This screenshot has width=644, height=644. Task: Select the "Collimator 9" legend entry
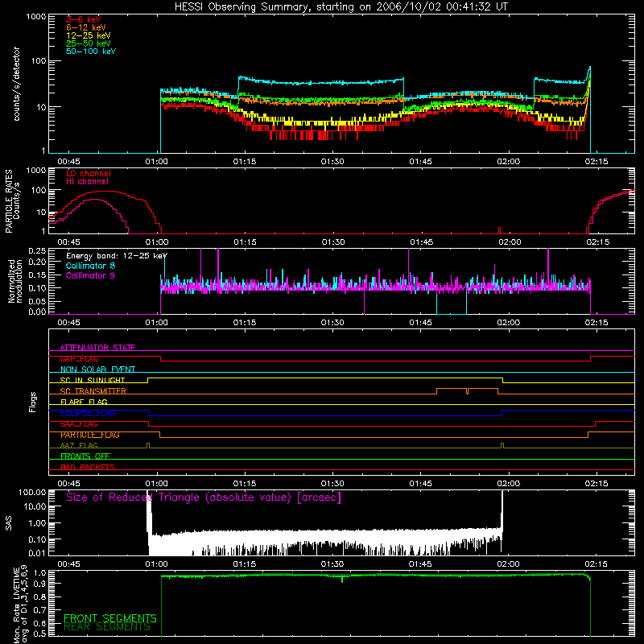click(90, 275)
